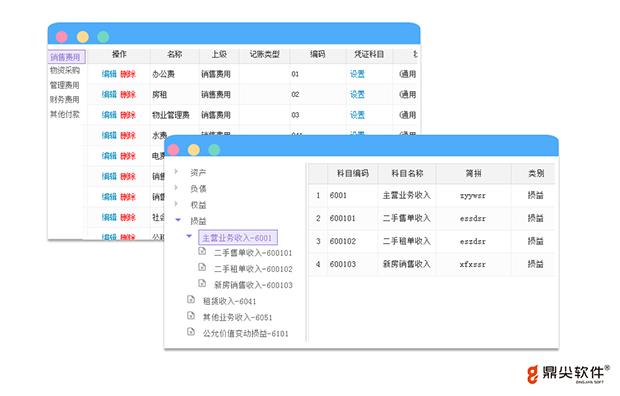Click 设置 in the 房租 row

click(357, 95)
